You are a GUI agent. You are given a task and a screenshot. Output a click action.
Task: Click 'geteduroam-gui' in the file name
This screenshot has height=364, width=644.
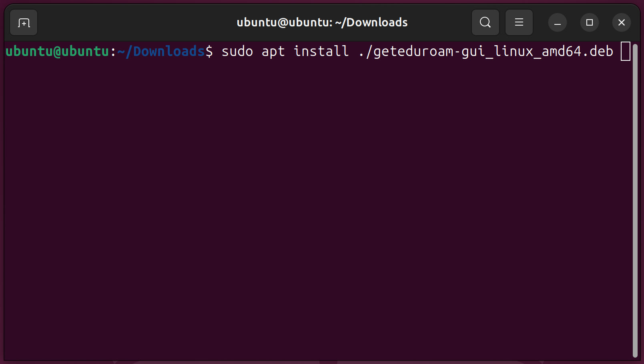(x=429, y=52)
